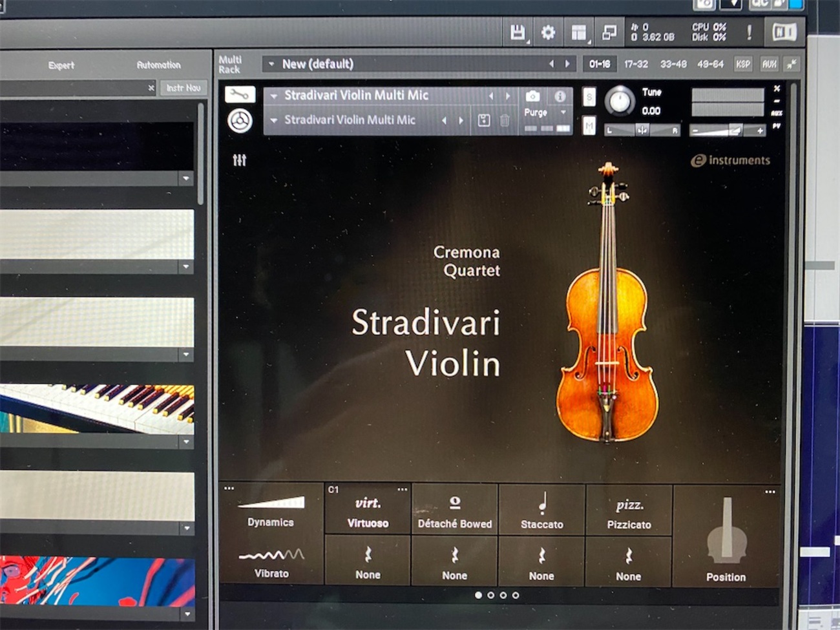The height and width of the screenshot is (630, 840).
Task: Click the e instruments logo
Action: click(x=730, y=160)
